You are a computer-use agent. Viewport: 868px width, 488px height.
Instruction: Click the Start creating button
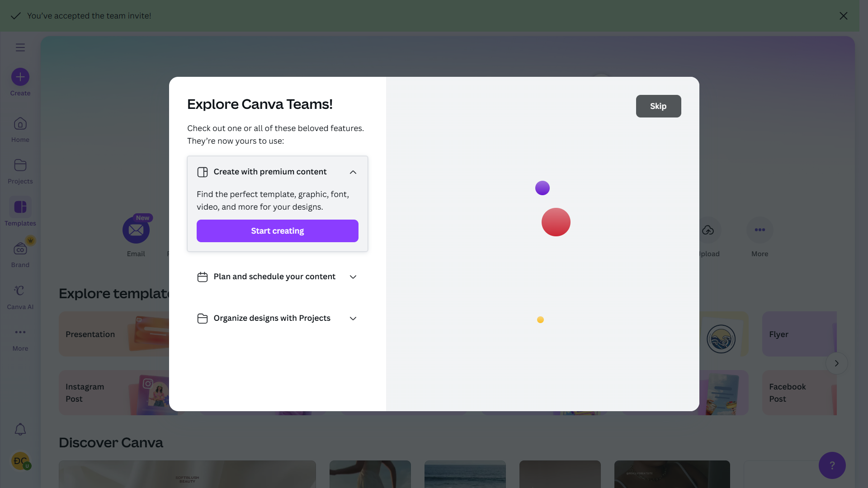(277, 231)
